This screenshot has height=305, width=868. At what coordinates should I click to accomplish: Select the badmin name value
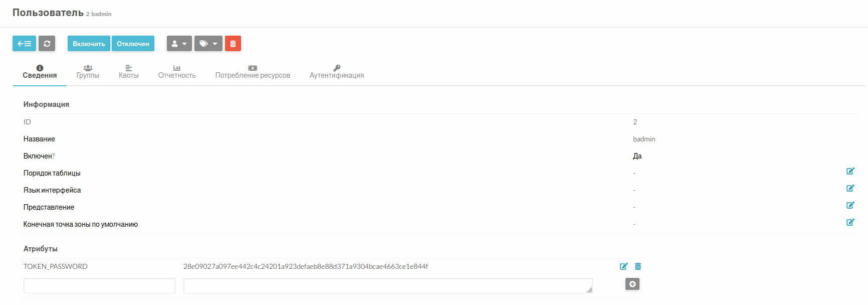644,139
